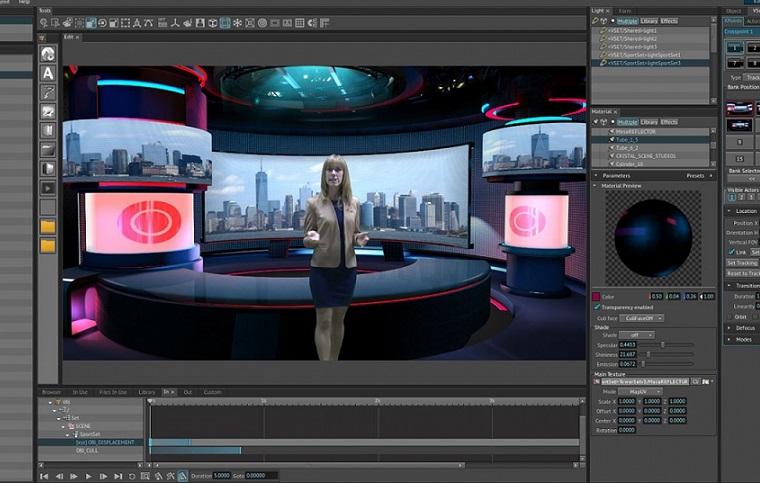Switch to the Files In Use tab
Screen dimensions: 760x483
pos(112,392)
